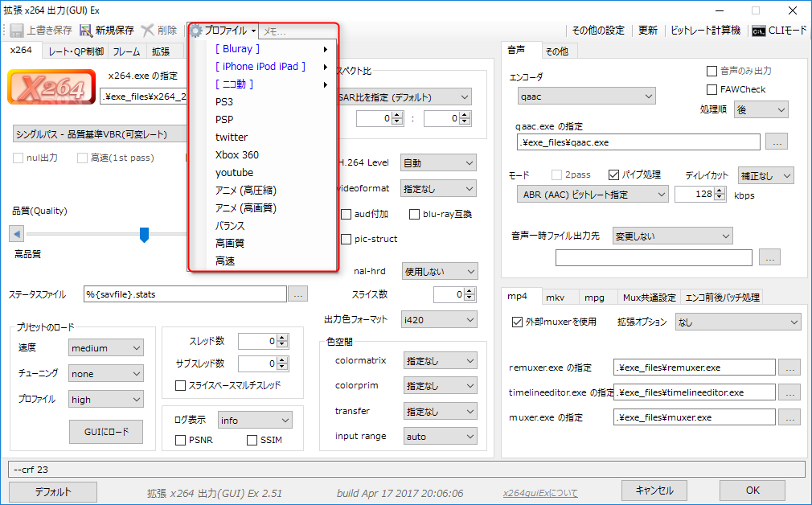Open チューニング dropdown none
Viewport: 812px width, 505px height.
pyautogui.click(x=105, y=373)
